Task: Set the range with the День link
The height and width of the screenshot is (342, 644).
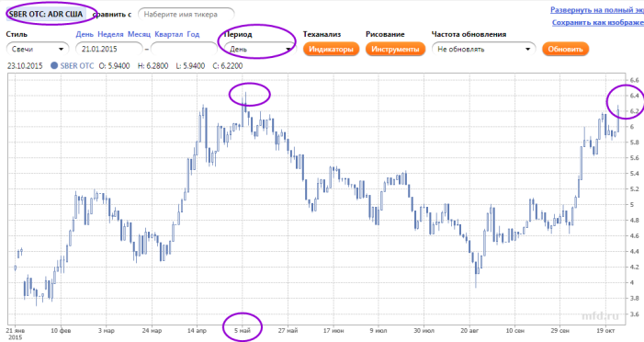Action: tap(85, 35)
